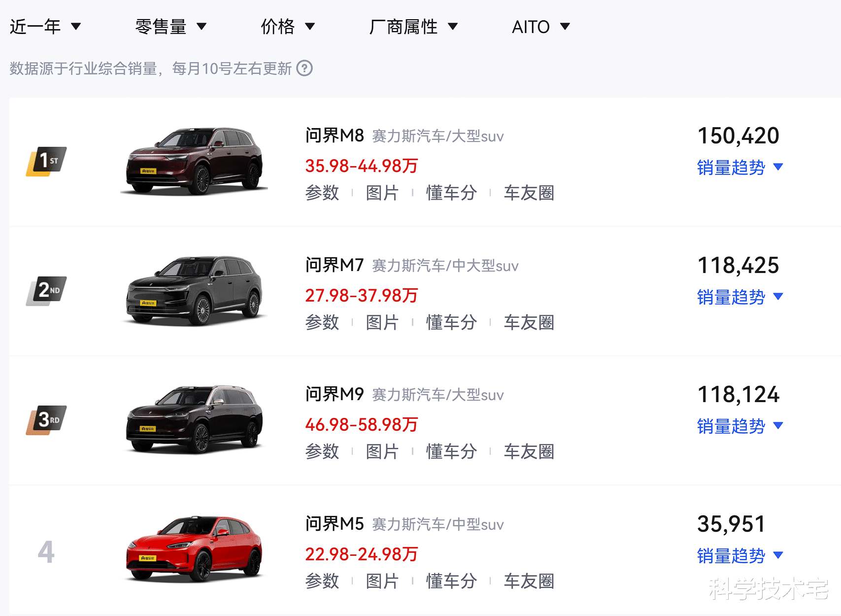This screenshot has width=841, height=616.
Task: Click the 3rd place rank badge
Action: 46,419
